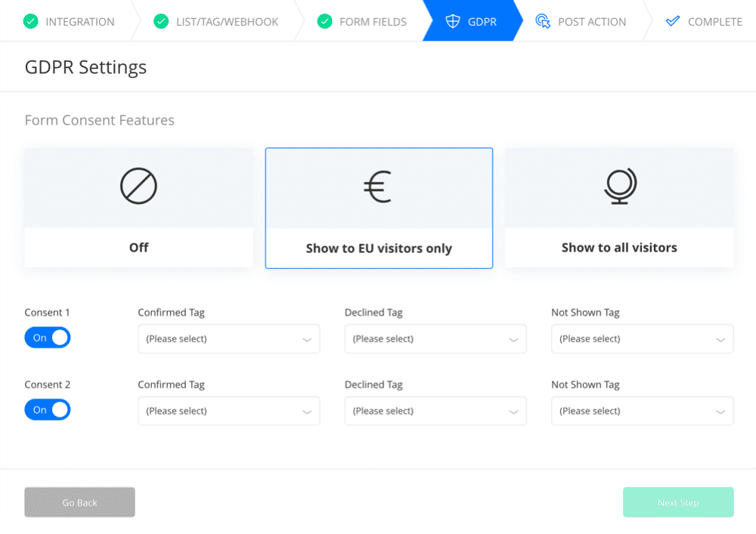This screenshot has width=756, height=534.
Task: Turn off the Consent 1 toggle
Action: pos(47,338)
